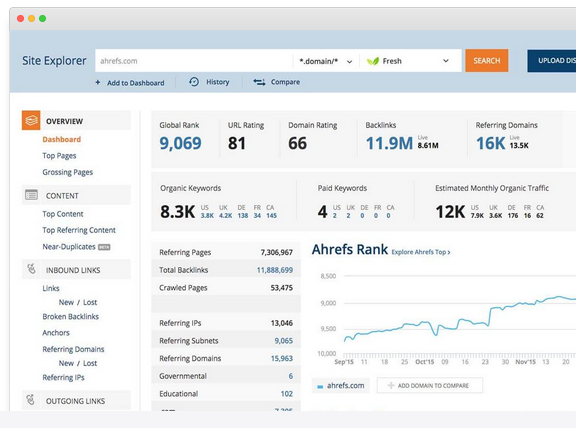Screen dimensions: 576x428
Task: Click the green macOS fullscreen window button
Action: click(x=43, y=18)
